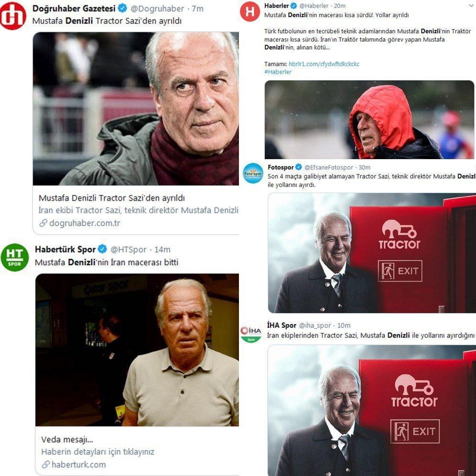
Task: Open Doğruhaber Gazetesi profile avatar
Action: (13, 16)
